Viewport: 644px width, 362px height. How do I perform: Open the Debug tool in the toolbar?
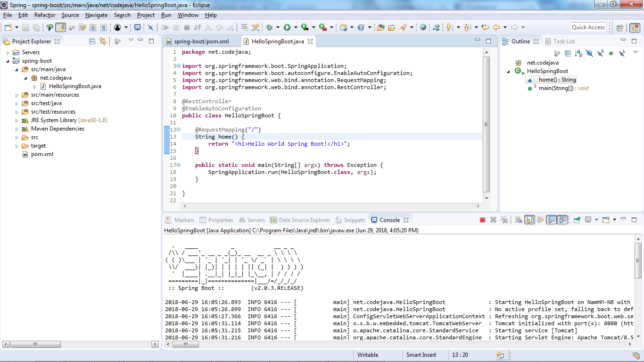269,27
